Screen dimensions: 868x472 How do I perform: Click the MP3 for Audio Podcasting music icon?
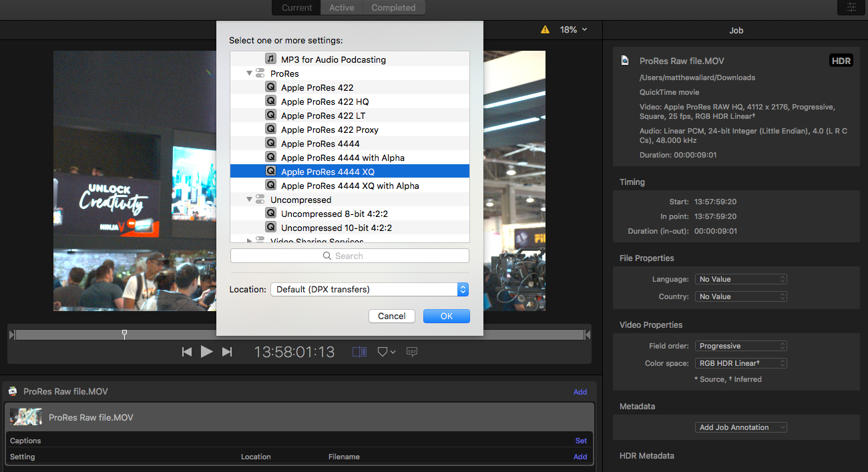tap(270, 59)
